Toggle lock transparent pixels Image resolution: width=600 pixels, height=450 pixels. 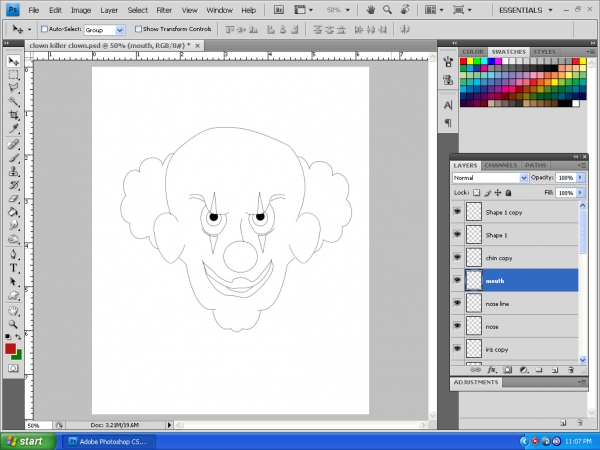(476, 193)
